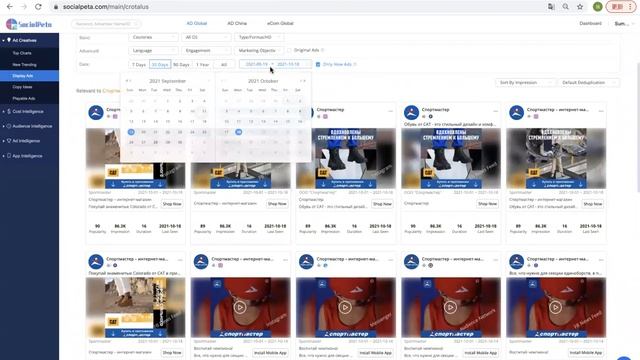The width and height of the screenshot is (640, 360).
Task: Open the Engagement dropdown
Action: 206,51
